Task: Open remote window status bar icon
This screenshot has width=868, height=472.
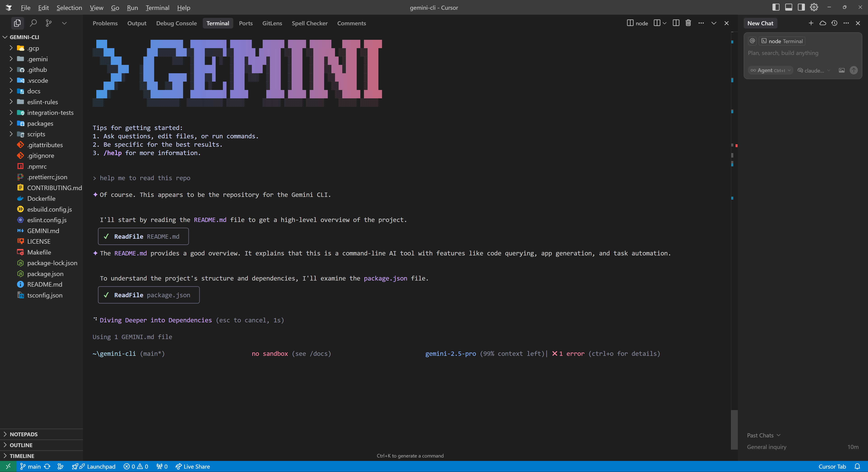Action: 8,466
